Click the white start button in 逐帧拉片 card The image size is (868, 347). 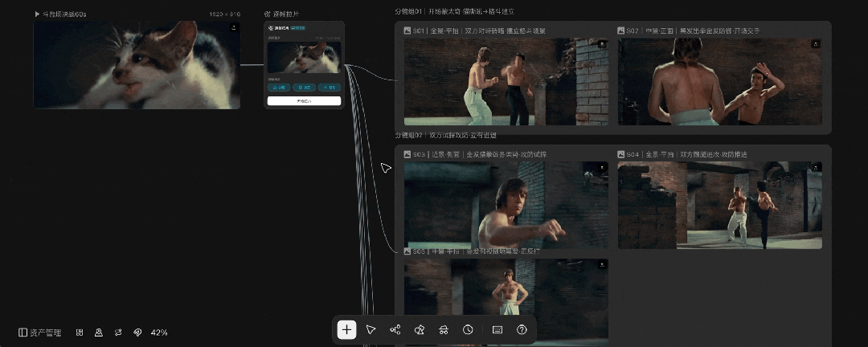coord(304,100)
